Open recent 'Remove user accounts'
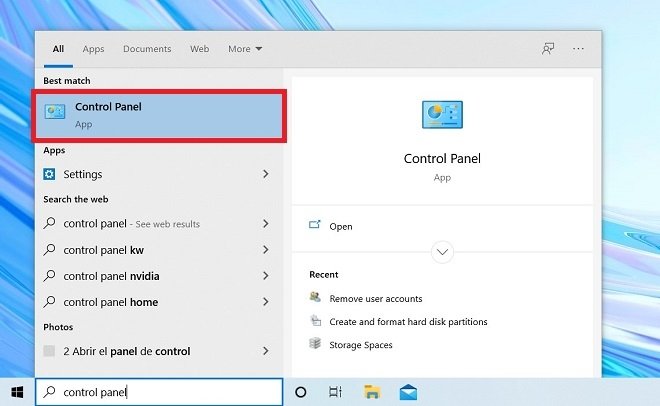660x406 pixels. point(376,298)
